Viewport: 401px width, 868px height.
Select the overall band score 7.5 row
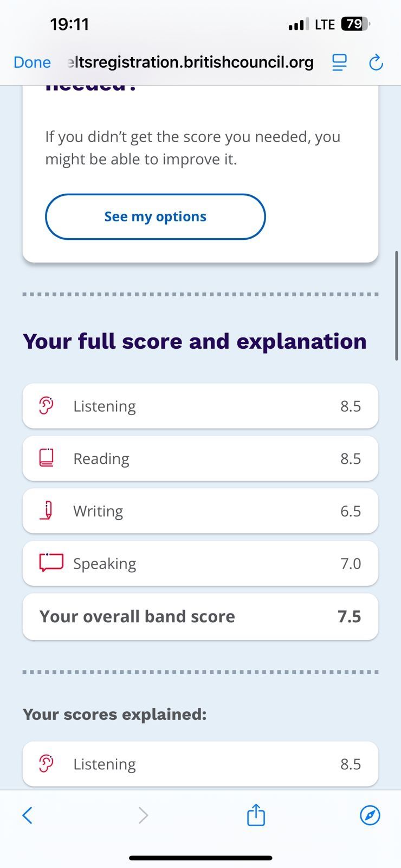pos(200,616)
